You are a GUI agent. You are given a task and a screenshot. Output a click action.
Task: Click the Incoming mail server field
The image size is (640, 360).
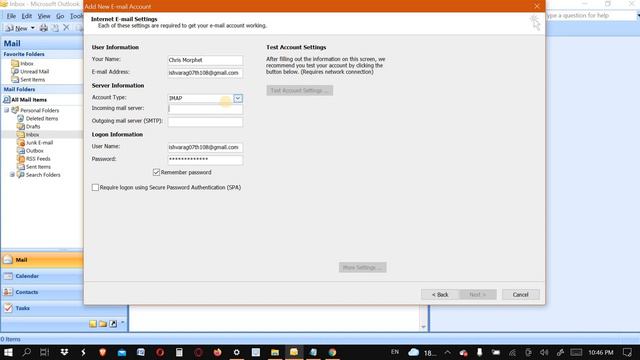click(205, 109)
